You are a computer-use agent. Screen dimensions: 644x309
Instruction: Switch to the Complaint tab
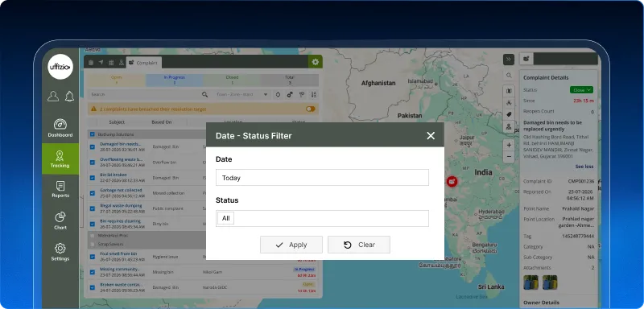pyautogui.click(x=143, y=63)
